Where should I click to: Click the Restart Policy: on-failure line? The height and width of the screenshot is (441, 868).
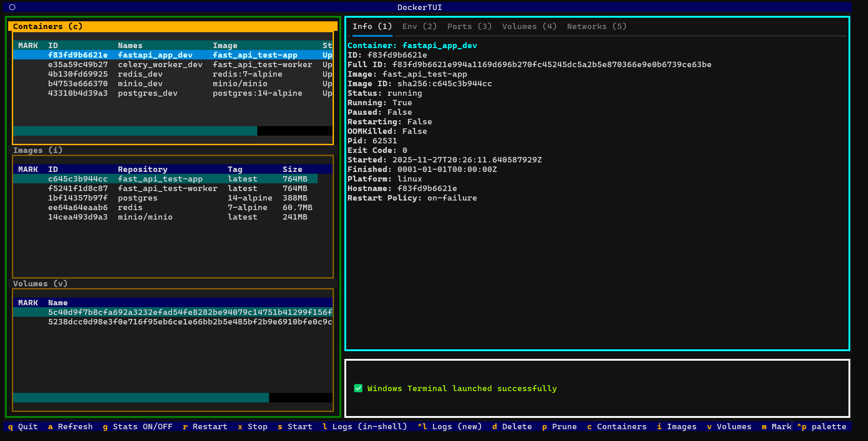click(412, 198)
